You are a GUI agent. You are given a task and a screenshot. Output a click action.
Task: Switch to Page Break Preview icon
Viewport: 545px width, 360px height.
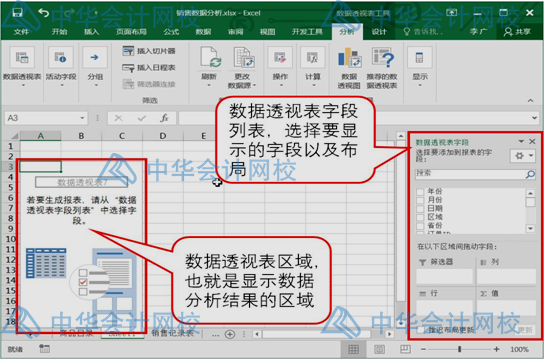pos(405,349)
